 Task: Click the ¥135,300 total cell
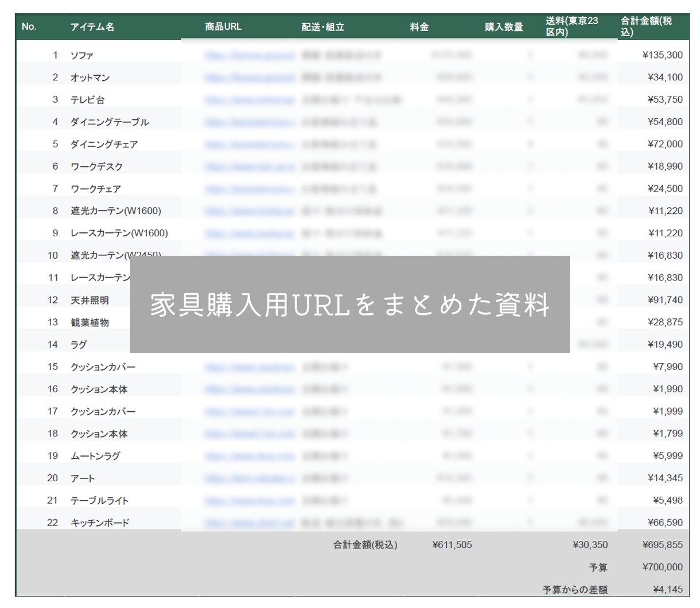[662, 55]
